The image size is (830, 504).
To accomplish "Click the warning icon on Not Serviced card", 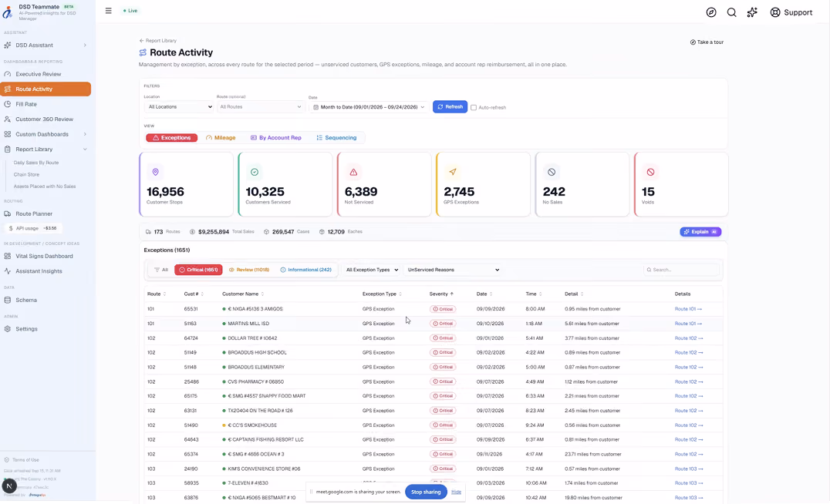I will (353, 172).
